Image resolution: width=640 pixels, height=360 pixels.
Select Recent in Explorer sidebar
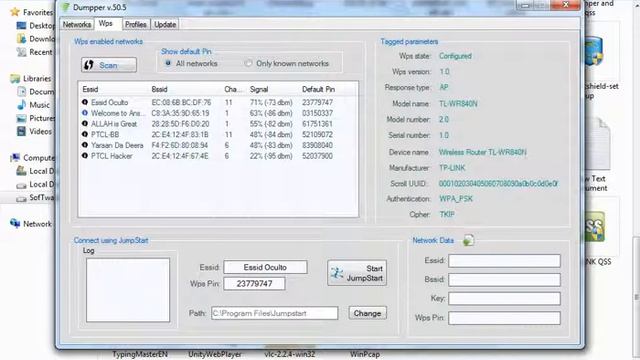tap(41, 52)
